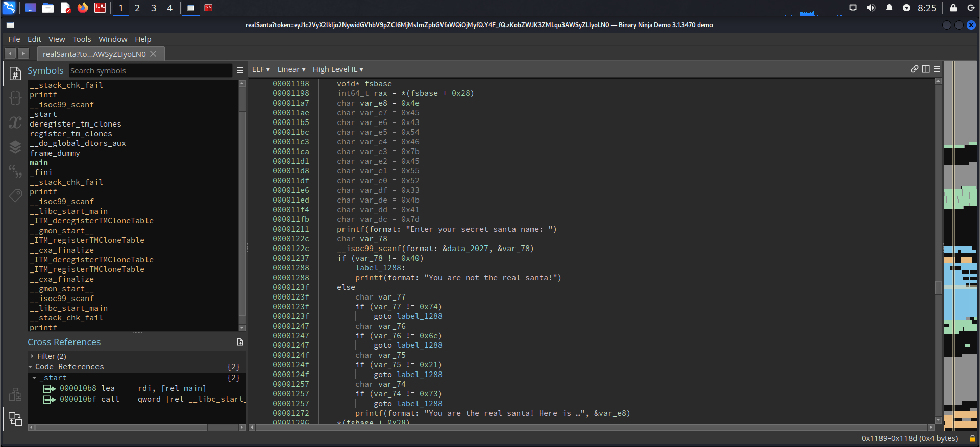Select main in the symbols list
Screen dimensions: 980x447
pyautogui.click(x=39, y=163)
